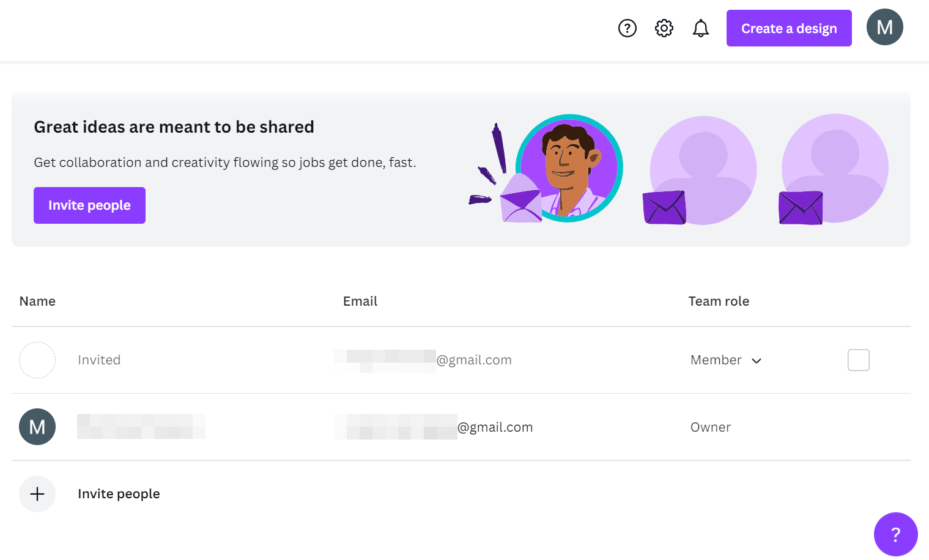929x560 pixels.
Task: Click the Owner role label
Action: [x=711, y=427]
